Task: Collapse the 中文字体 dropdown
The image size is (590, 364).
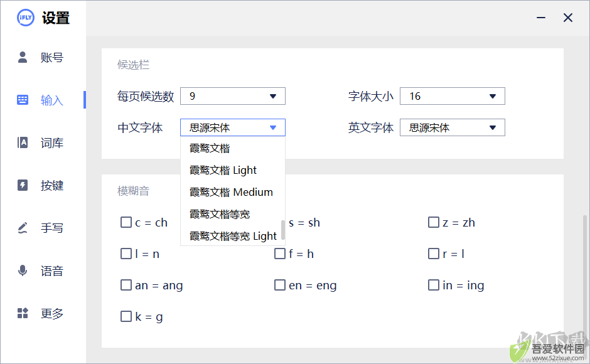Action: [x=232, y=127]
